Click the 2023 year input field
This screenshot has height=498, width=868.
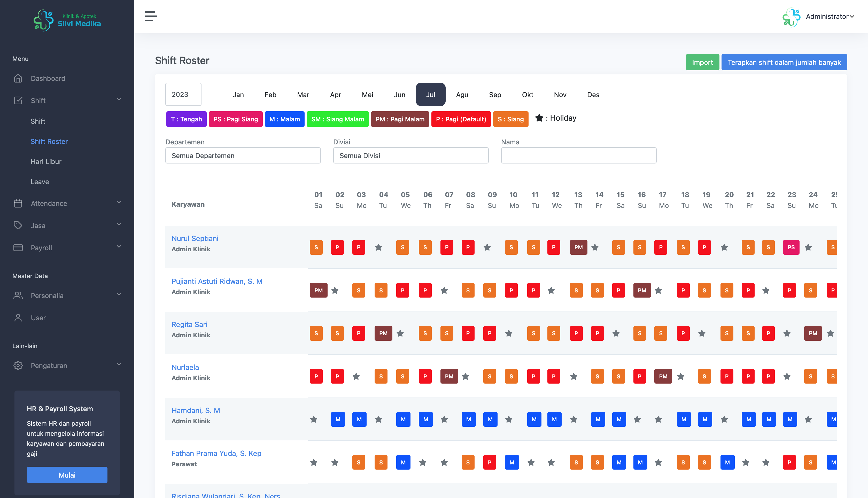[x=183, y=94]
